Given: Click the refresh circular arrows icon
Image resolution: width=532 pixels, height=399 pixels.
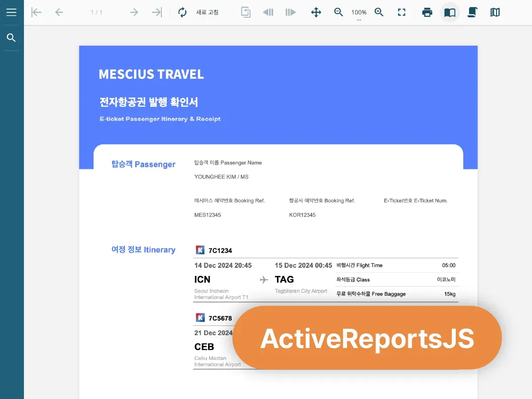Looking at the screenshot, I should point(183,12).
